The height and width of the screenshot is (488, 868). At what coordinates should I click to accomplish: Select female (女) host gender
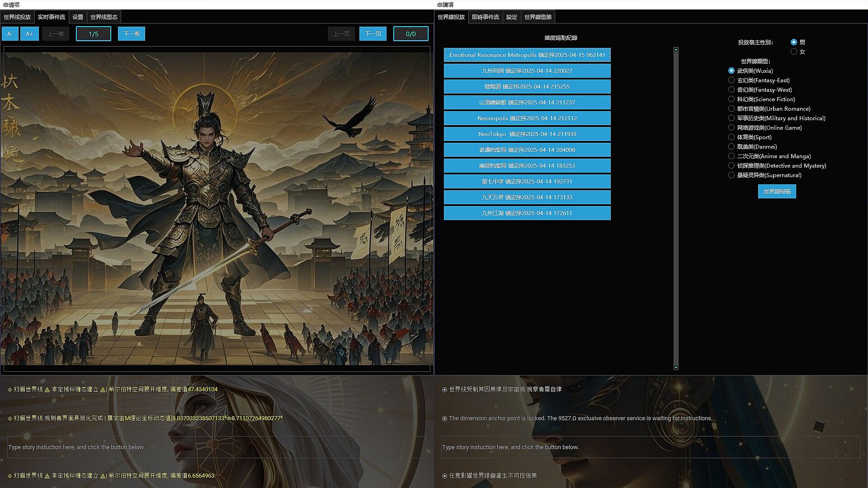(794, 52)
